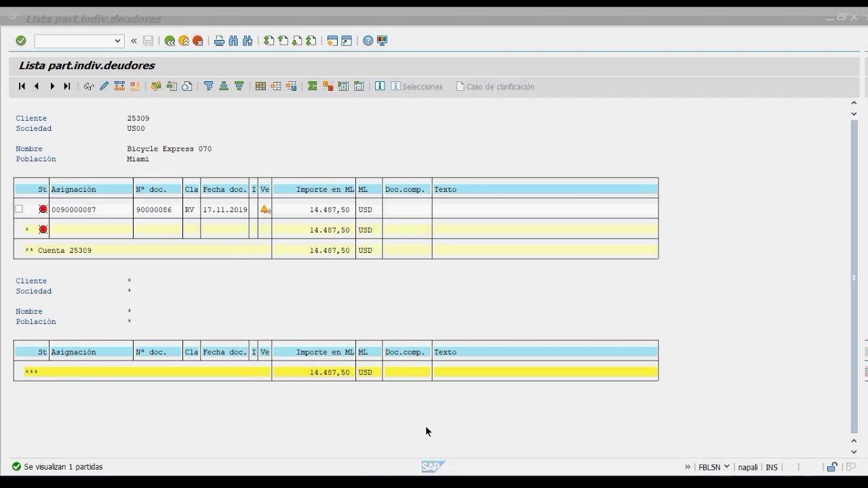Click the green Back icon
This screenshot has height=488, width=868.
170,41
